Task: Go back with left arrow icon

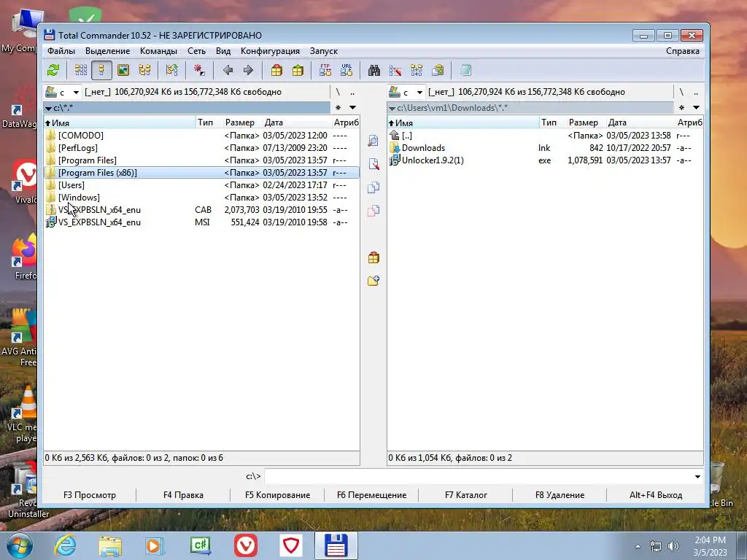Action: click(x=228, y=71)
